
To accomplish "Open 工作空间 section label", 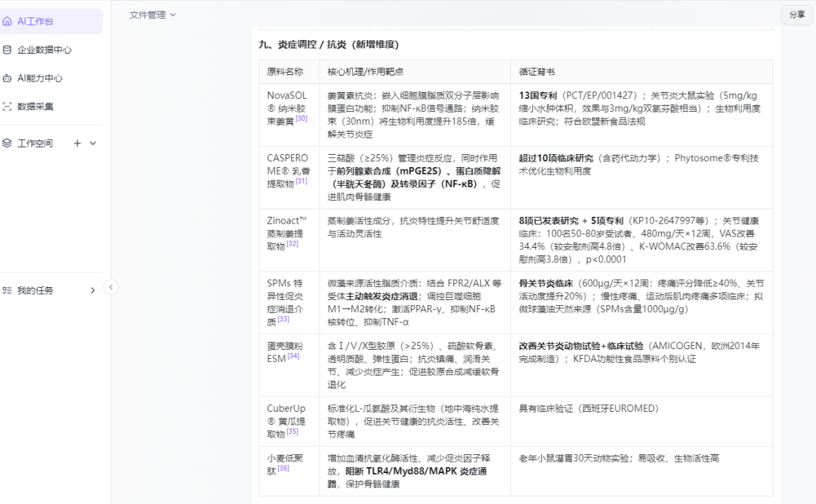I will pos(35,143).
